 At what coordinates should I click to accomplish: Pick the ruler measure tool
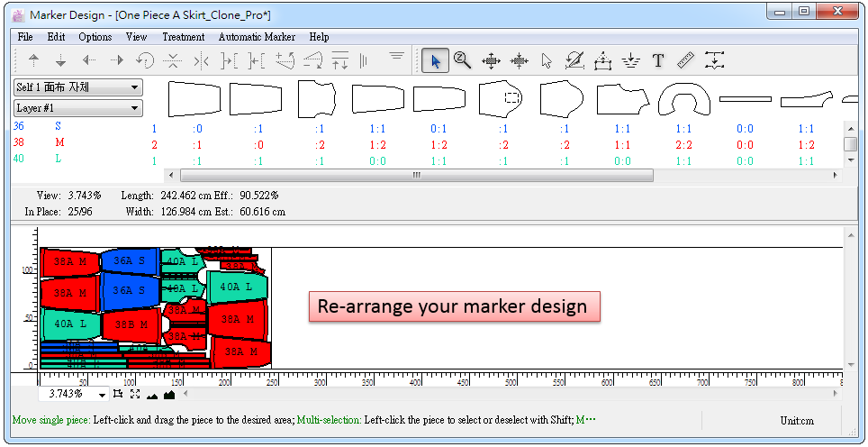pyautogui.click(x=686, y=61)
